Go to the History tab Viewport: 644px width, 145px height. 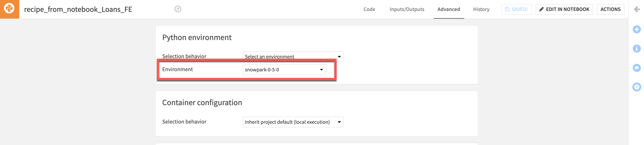pyautogui.click(x=481, y=9)
